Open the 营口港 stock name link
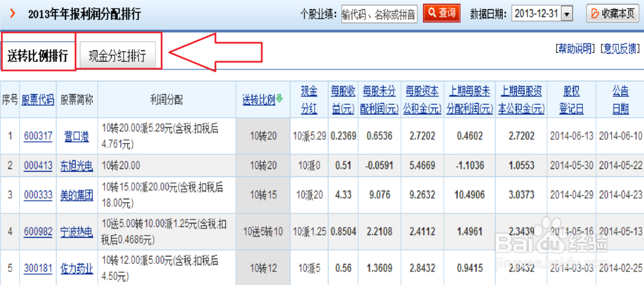 click(77, 136)
